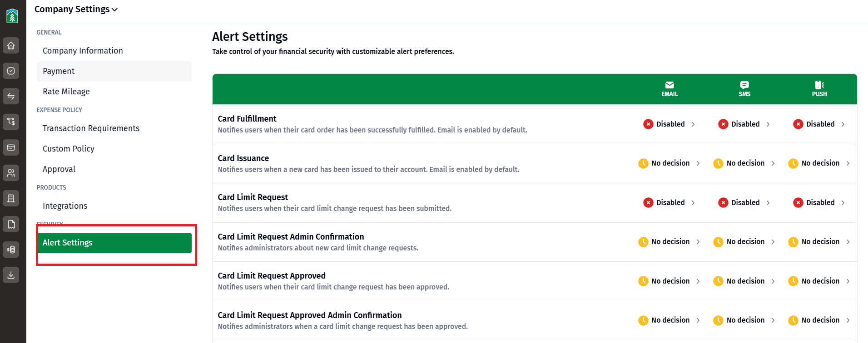
Task: Set SMS for Card Limit Request Approved Admin Confirmation
Action: (744, 320)
